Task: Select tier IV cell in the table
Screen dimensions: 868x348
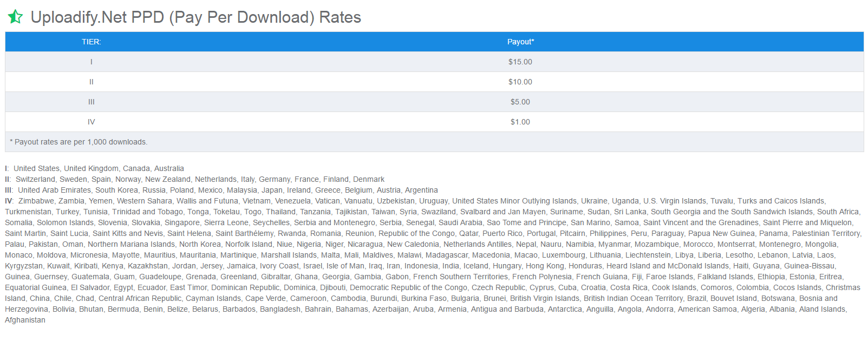Action: point(91,122)
